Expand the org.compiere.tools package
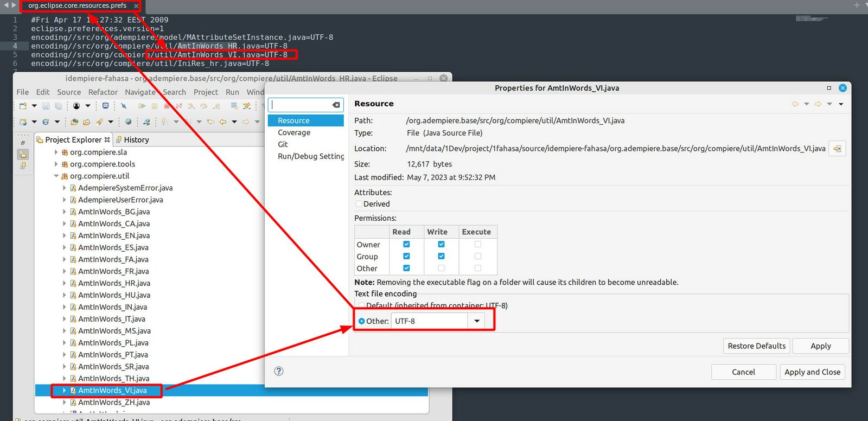This screenshot has height=421, width=868. pyautogui.click(x=56, y=164)
